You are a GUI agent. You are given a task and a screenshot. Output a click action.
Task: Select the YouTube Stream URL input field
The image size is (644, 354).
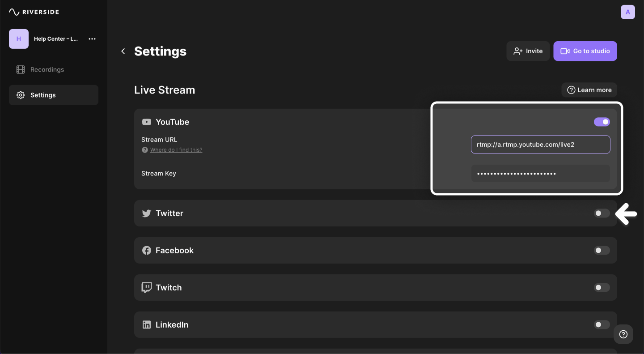tap(540, 144)
